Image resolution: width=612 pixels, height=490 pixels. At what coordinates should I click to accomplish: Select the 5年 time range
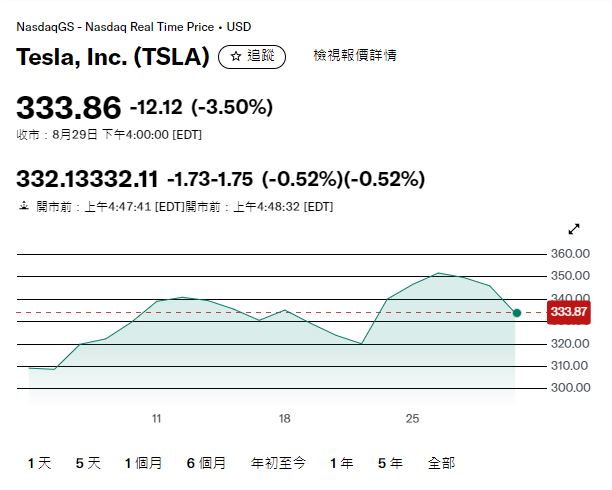point(390,463)
